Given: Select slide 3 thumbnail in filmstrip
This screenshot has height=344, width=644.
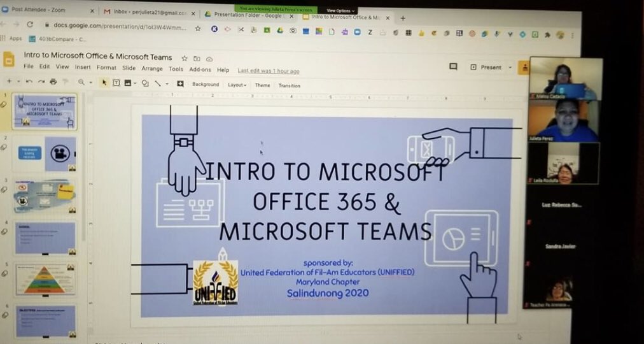Looking at the screenshot, I should (45, 196).
